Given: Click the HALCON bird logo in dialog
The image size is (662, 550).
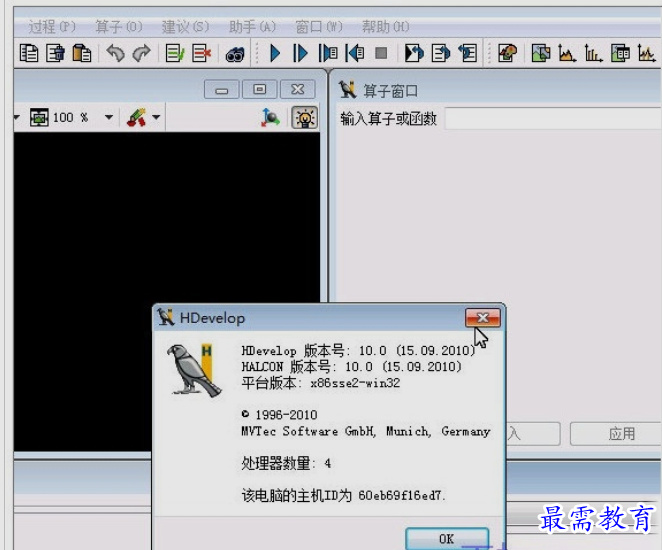Looking at the screenshot, I should [x=193, y=370].
